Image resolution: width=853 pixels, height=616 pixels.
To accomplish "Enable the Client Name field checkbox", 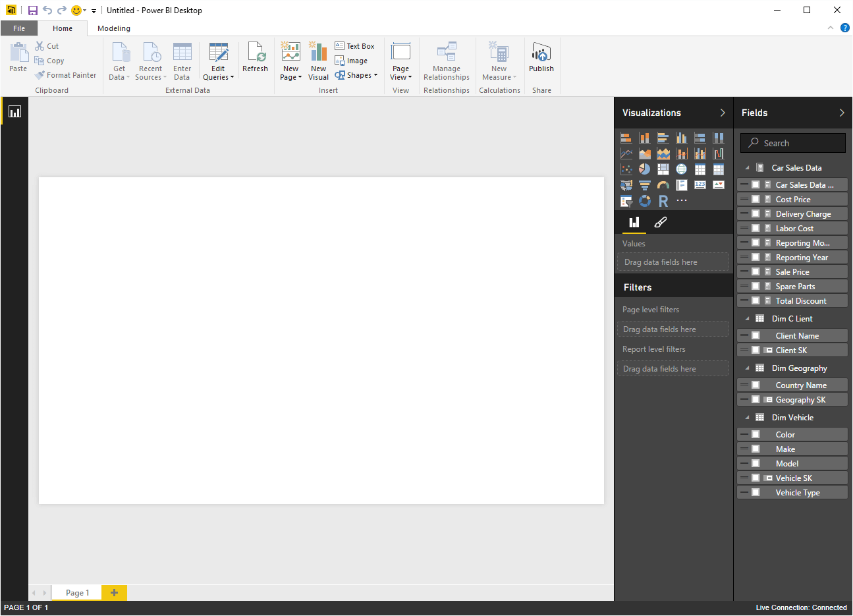I will (756, 336).
